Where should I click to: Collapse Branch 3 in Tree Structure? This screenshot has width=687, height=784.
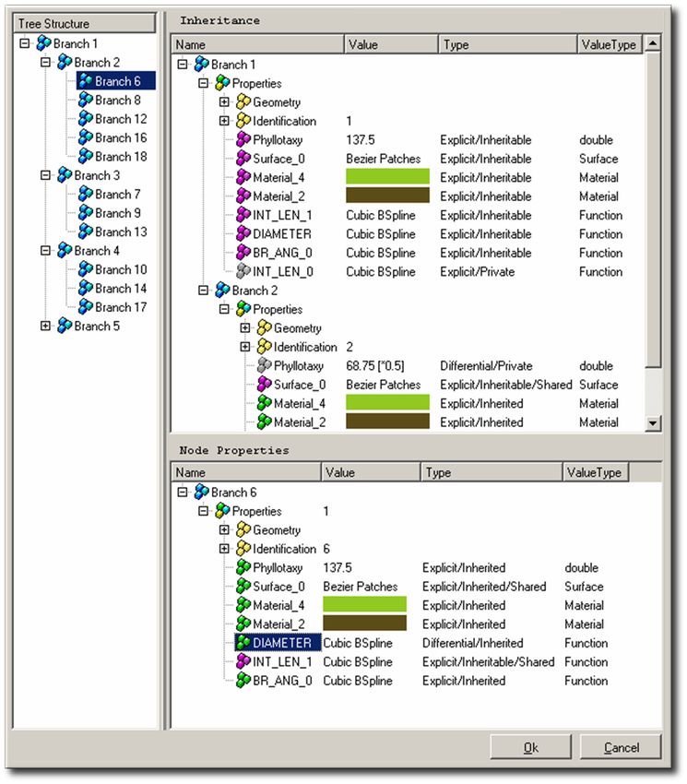pos(45,175)
